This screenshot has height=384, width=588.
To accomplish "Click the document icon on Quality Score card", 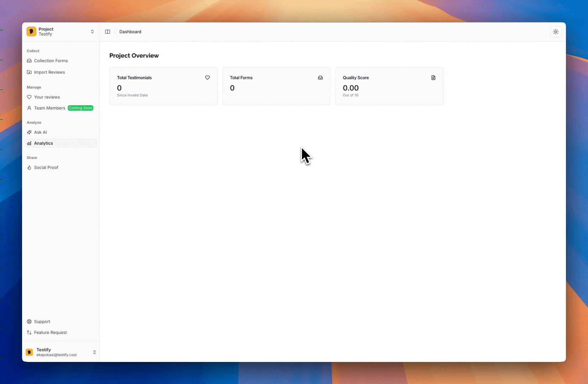I will point(433,78).
